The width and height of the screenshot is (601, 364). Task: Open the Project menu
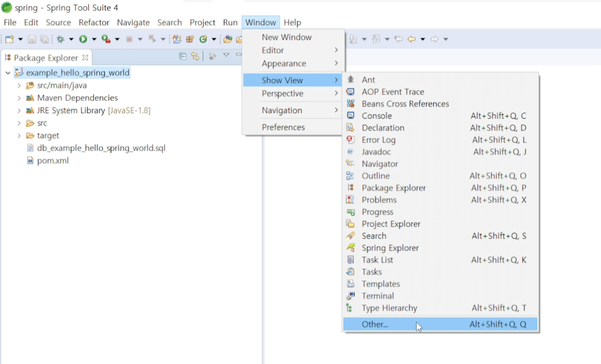202,22
